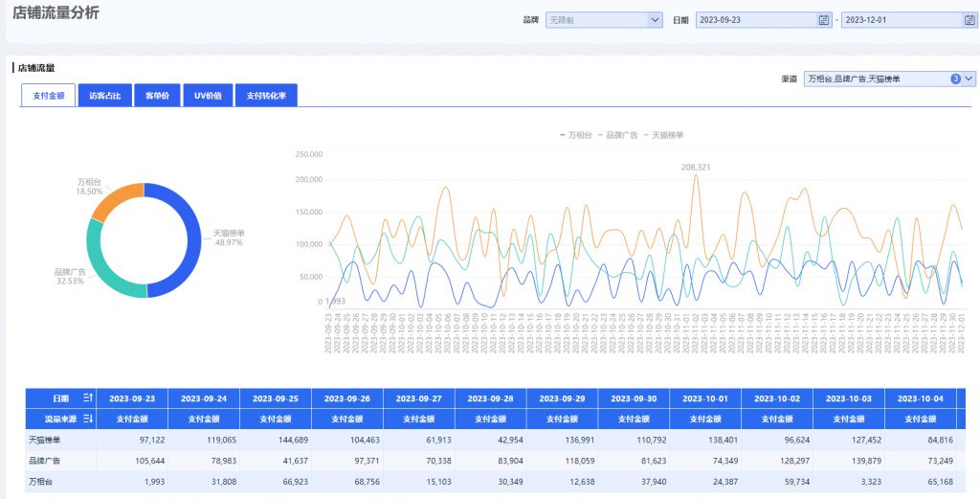The height and width of the screenshot is (499, 980).
Task: Open the end date calendar picker icon
Action: click(x=969, y=20)
